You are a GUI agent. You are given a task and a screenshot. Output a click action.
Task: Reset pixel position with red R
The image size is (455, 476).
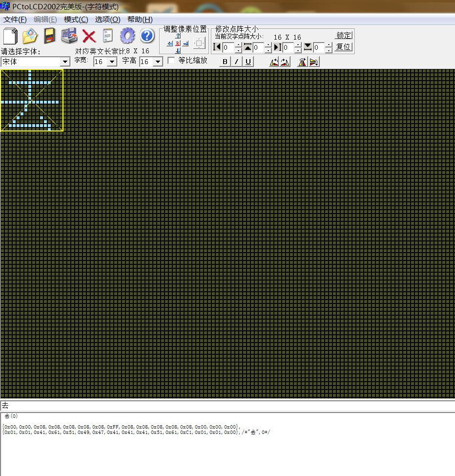[x=177, y=43]
